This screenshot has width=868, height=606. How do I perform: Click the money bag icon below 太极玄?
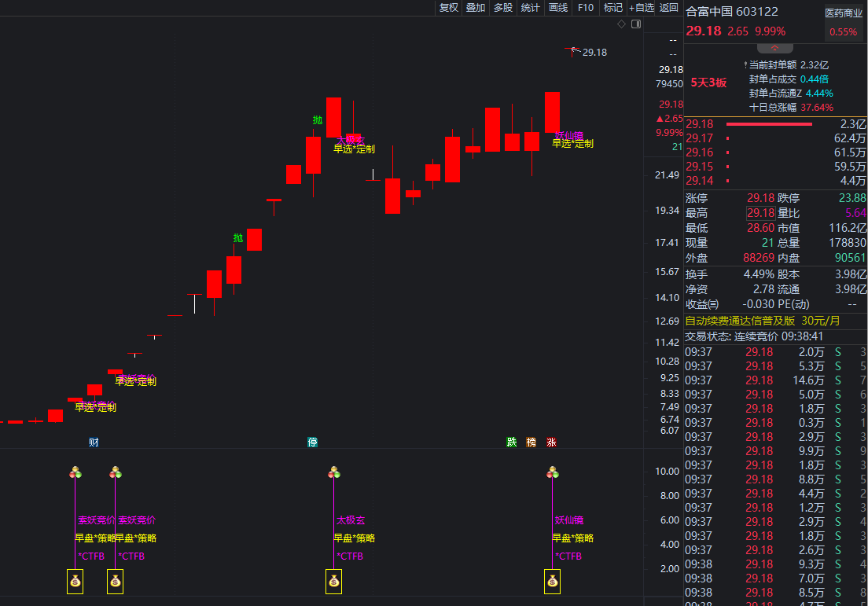(333, 582)
